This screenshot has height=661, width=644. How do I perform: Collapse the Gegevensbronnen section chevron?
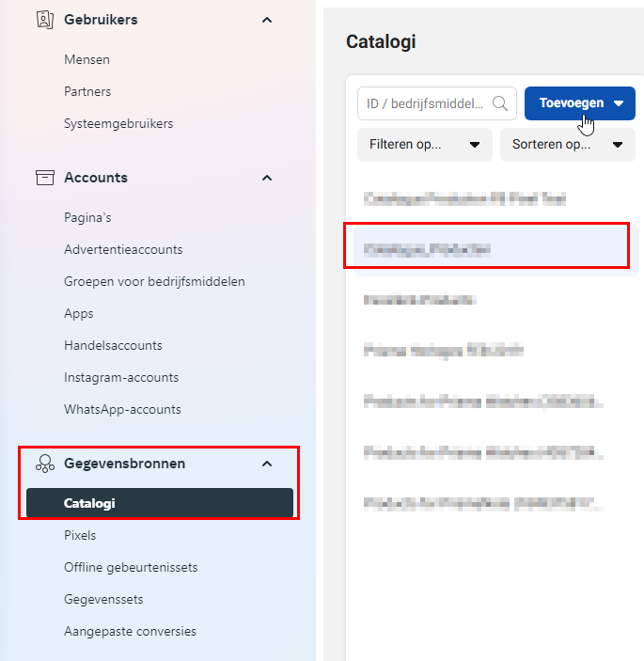click(267, 464)
